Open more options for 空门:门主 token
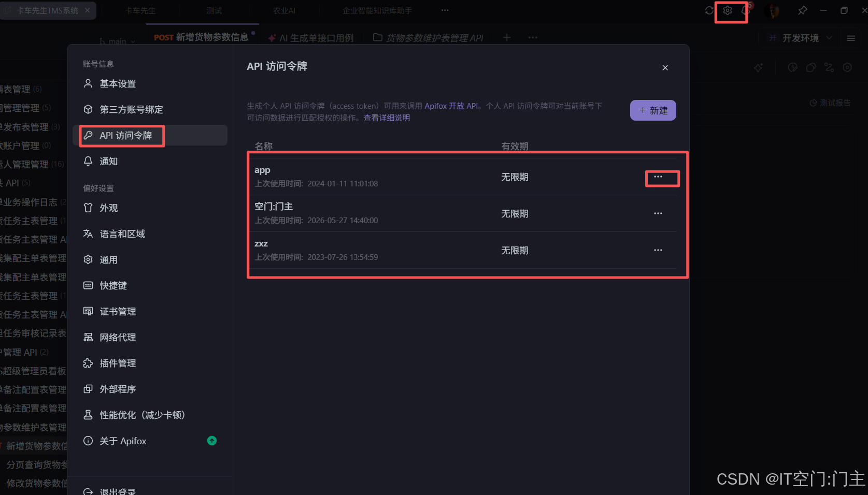Screen dimensions: 868x495 [x=658, y=213]
